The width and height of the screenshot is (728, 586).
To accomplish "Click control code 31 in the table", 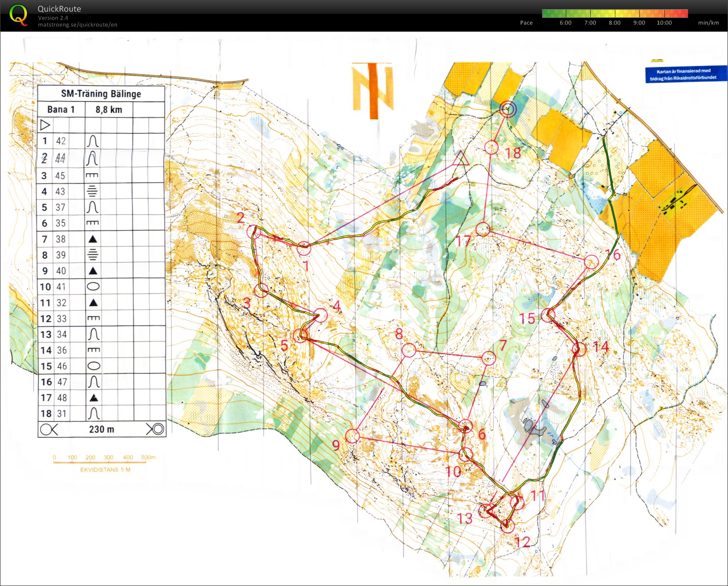I will click(62, 414).
